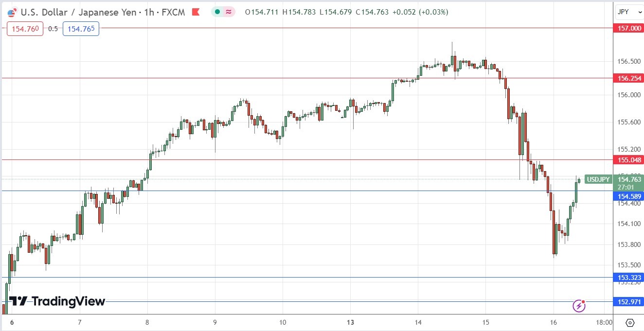Click the 18:00 time axis label

point(604,322)
